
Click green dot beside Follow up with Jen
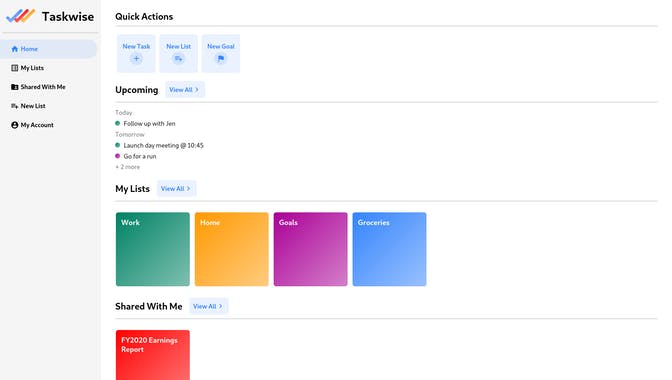[117, 123]
